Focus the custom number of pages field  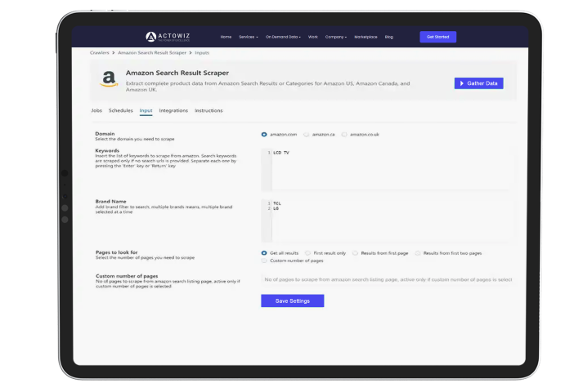(387, 279)
